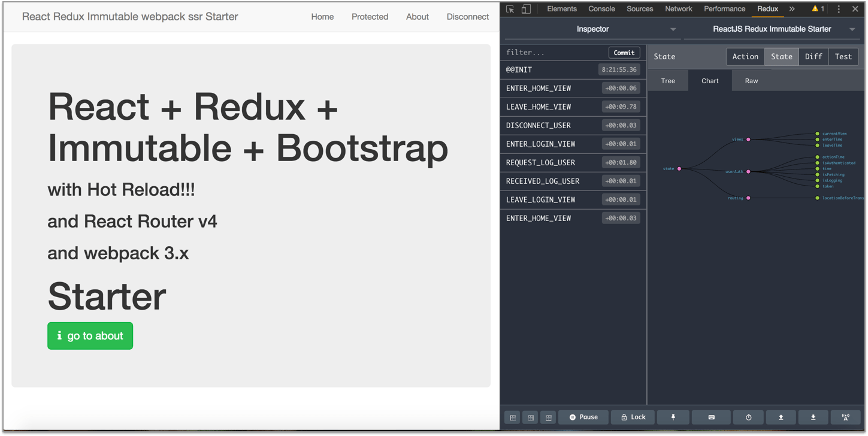Image resolution: width=868 pixels, height=436 pixels.
Task: Switch to the Console tab in DevTools
Action: (601, 8)
